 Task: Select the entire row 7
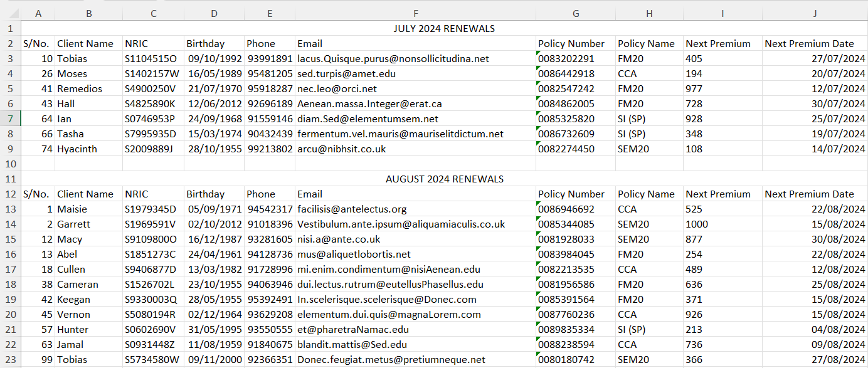[x=10, y=118]
